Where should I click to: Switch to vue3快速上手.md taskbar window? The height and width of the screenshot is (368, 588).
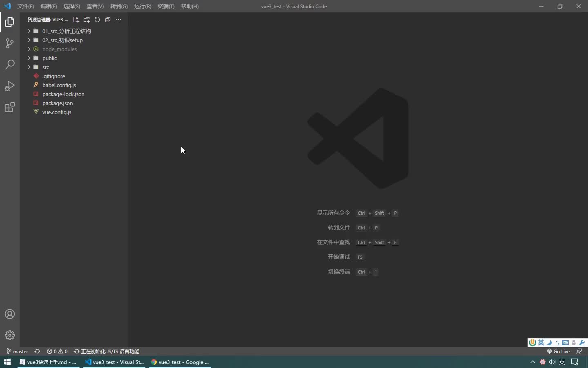[x=48, y=362]
